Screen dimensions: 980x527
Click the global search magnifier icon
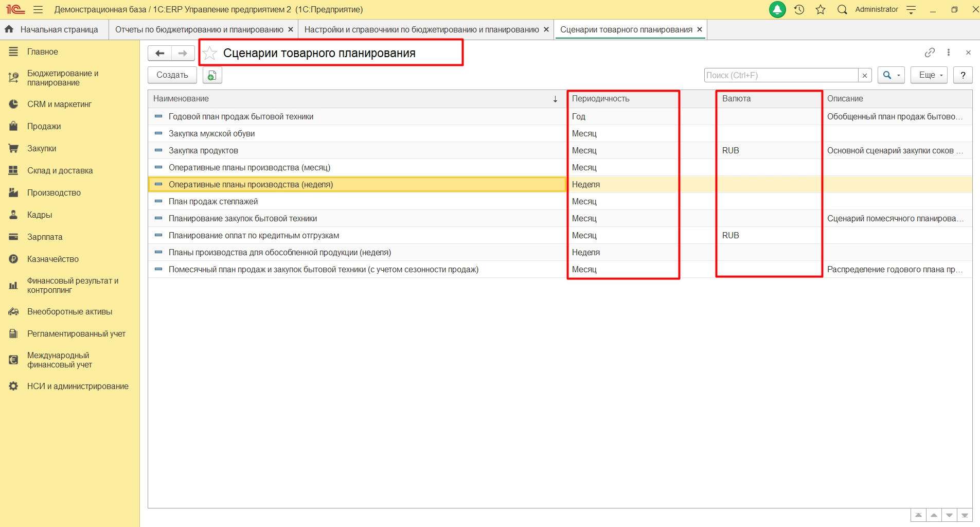click(x=842, y=9)
